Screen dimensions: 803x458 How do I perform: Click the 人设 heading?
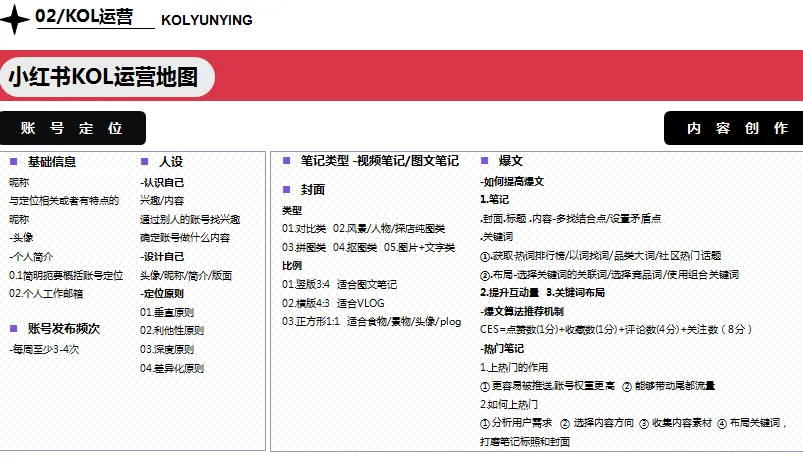171,162
